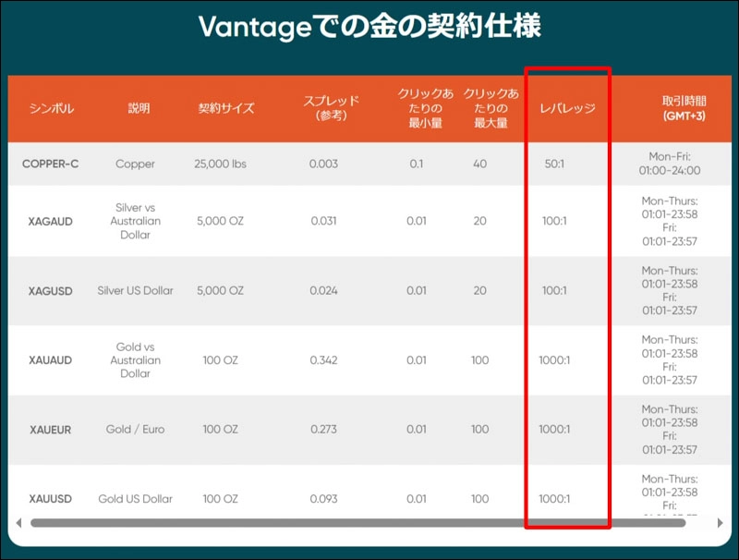Viewport: 739px width, 560px height.
Task: Click the left scroll arrow of the table
Action: coord(18,523)
